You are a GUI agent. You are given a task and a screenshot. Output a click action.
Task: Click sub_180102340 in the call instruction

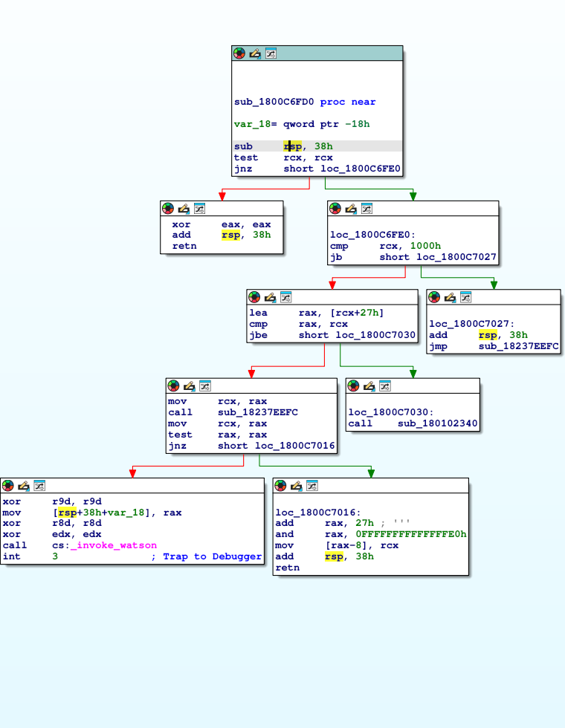(437, 423)
